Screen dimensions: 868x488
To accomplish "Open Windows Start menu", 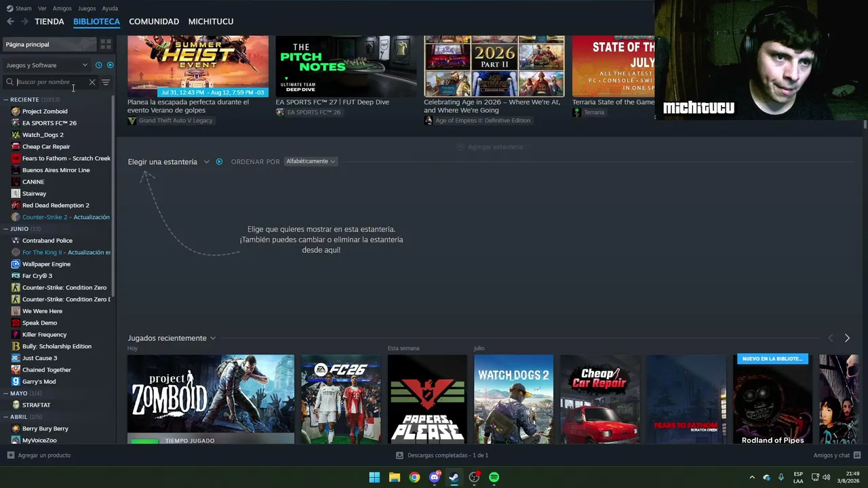I will tap(374, 477).
